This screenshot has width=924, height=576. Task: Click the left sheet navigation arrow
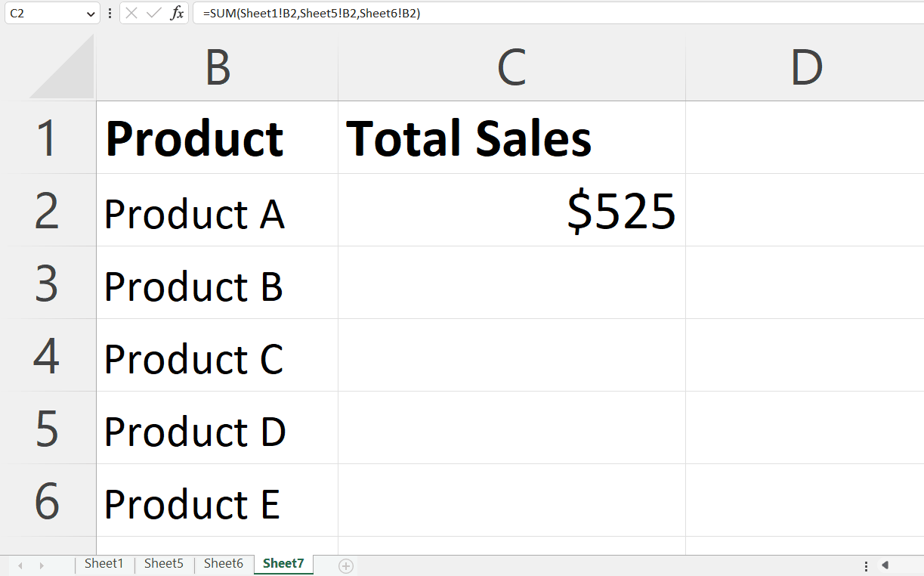coord(20,565)
